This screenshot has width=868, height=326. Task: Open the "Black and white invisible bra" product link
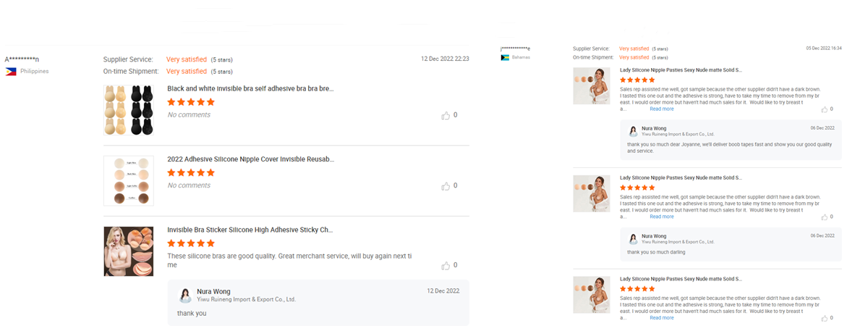(250, 88)
